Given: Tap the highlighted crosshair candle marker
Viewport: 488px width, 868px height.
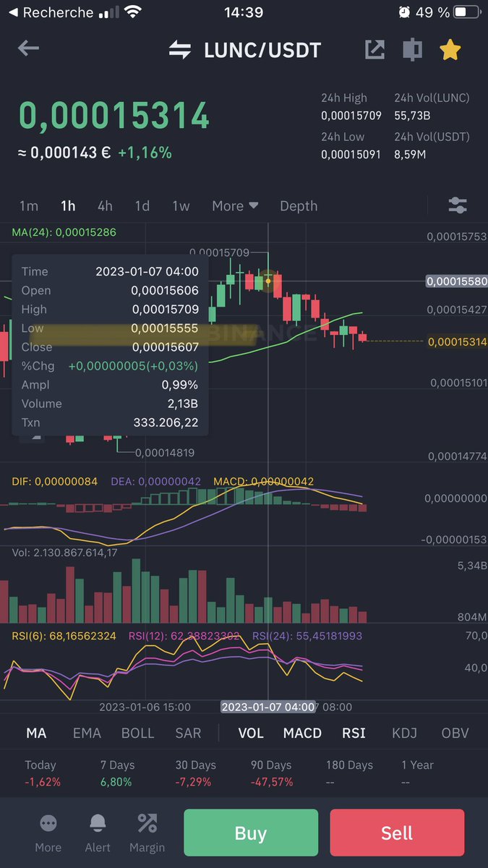Looking at the screenshot, I should click(268, 281).
